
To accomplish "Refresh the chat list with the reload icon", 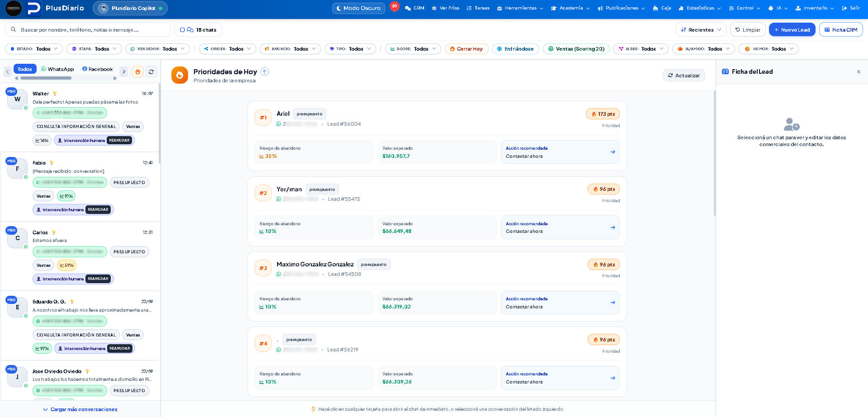I will click(151, 71).
